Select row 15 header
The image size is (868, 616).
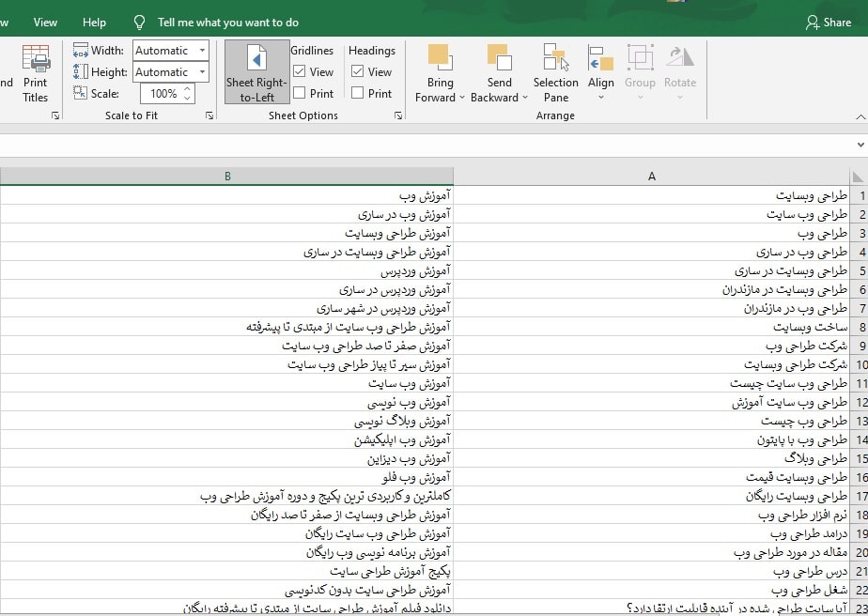pos(860,459)
